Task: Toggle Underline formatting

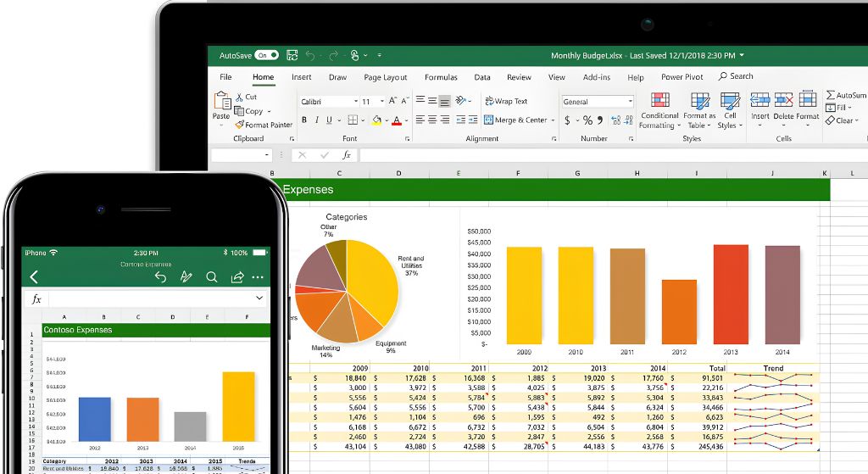Action: click(x=330, y=120)
